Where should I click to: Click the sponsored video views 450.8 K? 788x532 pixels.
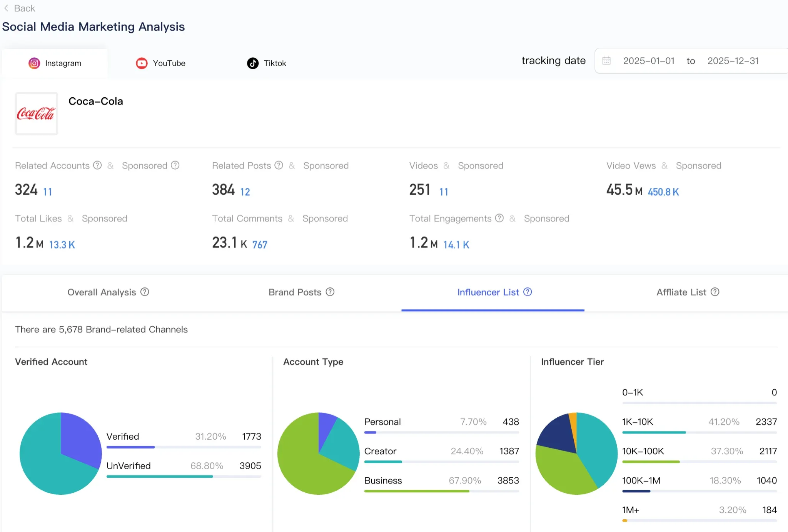663,192
